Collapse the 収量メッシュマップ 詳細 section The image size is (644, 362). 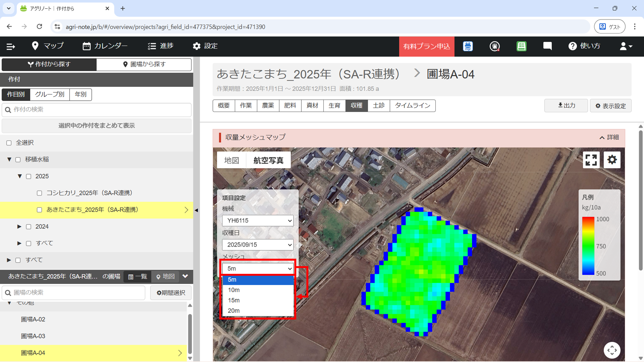click(x=609, y=137)
